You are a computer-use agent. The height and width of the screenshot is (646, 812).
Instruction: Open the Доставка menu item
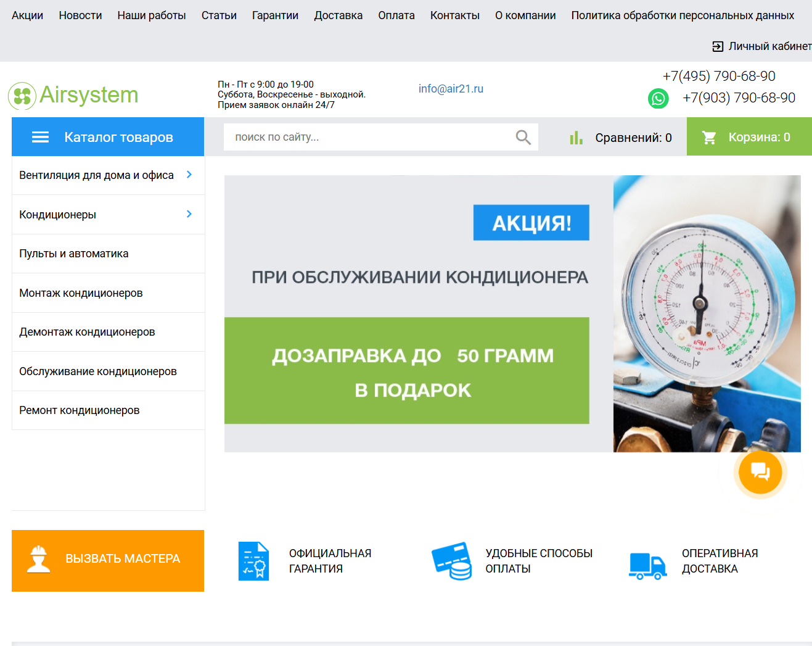pos(338,15)
